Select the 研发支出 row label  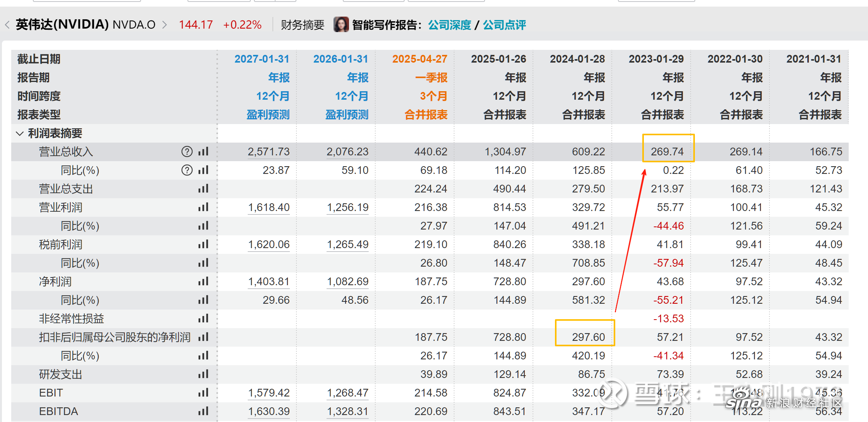(61, 374)
